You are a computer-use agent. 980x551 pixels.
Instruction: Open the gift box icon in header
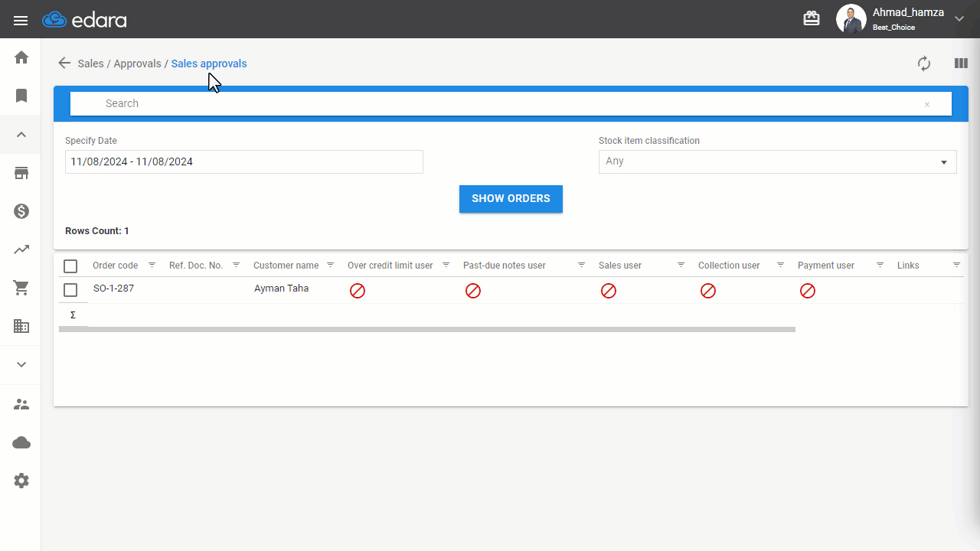click(x=812, y=18)
